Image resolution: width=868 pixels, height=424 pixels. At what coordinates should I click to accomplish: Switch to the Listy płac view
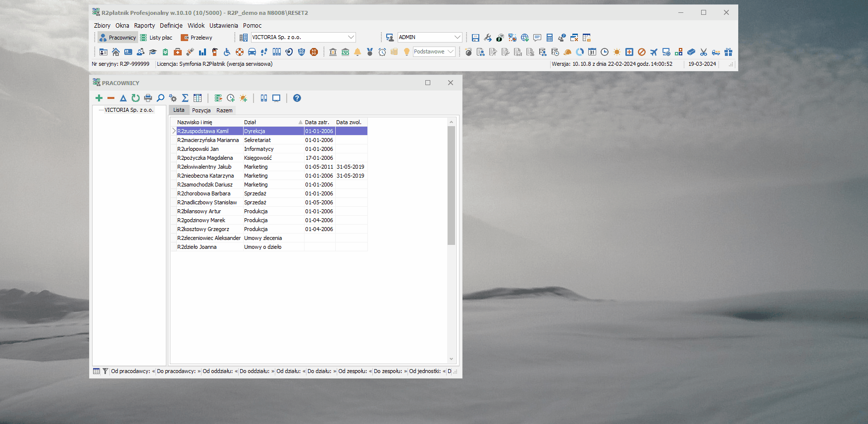(x=156, y=38)
